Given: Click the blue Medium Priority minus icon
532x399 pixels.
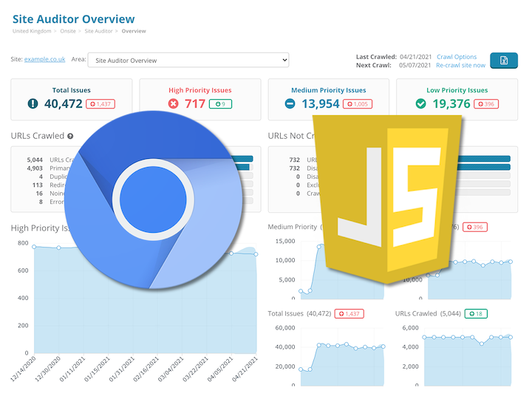Looking at the screenshot, I should [x=291, y=104].
